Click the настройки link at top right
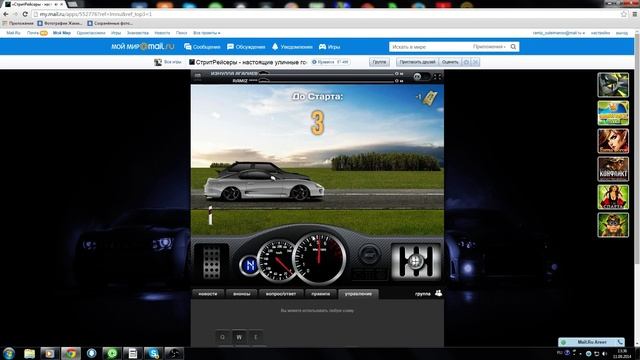This screenshot has width=640, height=360. point(600,33)
